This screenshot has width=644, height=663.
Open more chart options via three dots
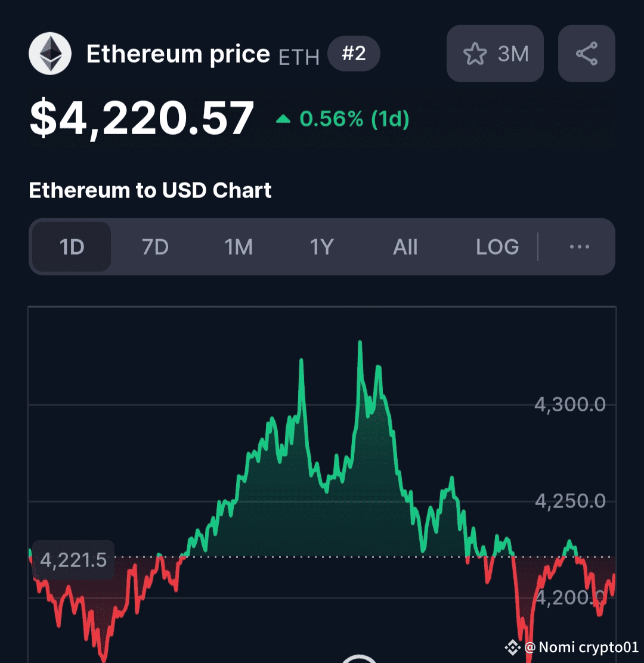(x=579, y=247)
